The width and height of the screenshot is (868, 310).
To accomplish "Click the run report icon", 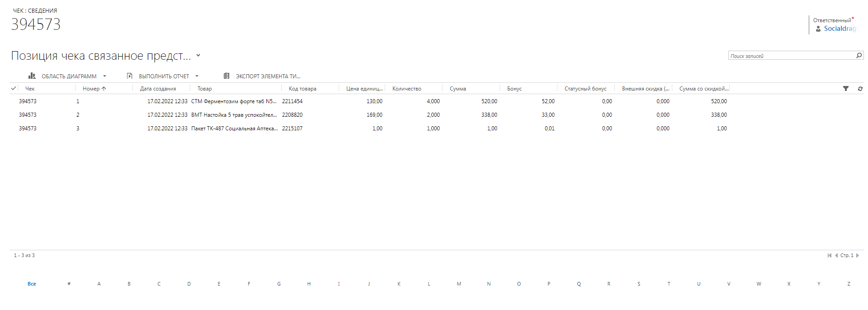I will coord(130,76).
